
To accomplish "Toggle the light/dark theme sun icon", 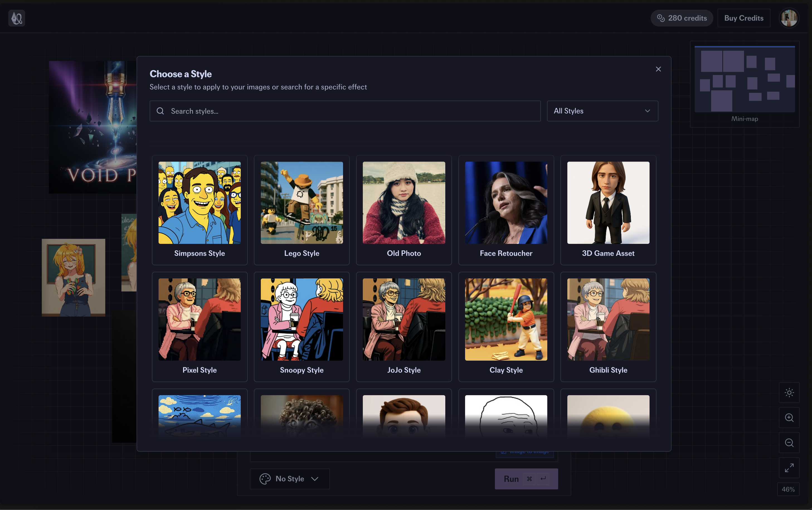I will [789, 393].
